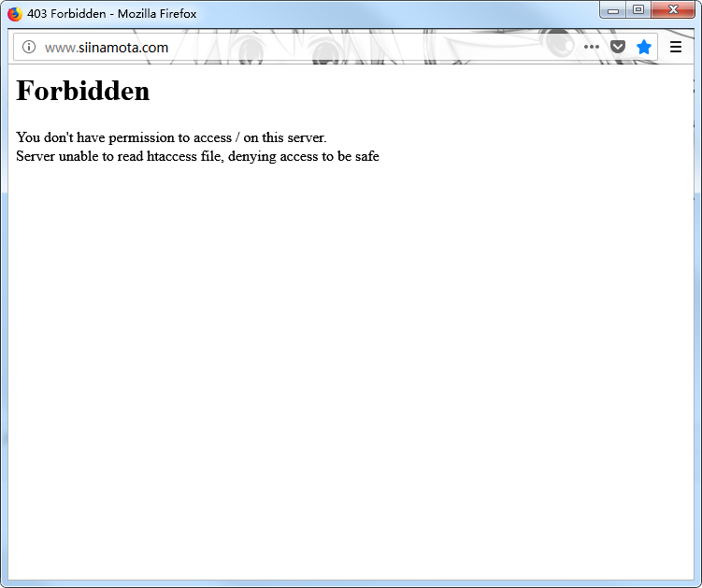Click the site information icon
Image resolution: width=702 pixels, height=588 pixels.
(x=29, y=47)
